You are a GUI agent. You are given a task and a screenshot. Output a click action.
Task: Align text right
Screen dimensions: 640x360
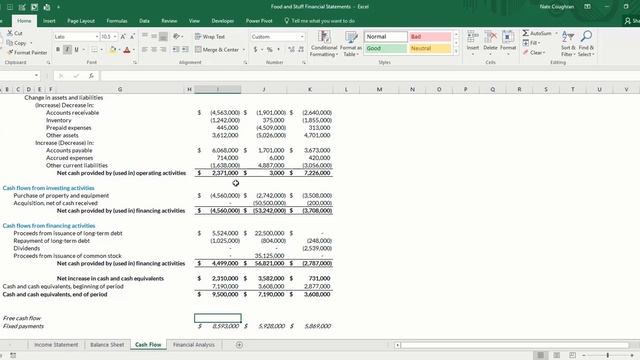pos(163,50)
